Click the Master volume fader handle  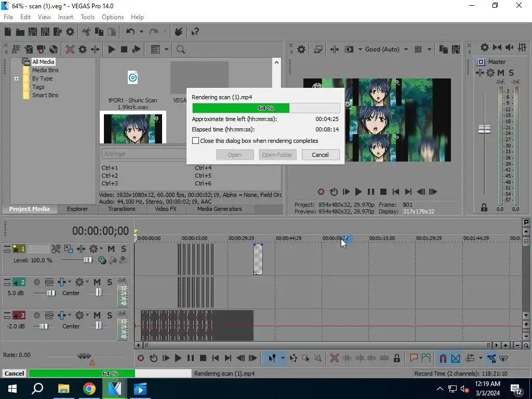point(484,129)
